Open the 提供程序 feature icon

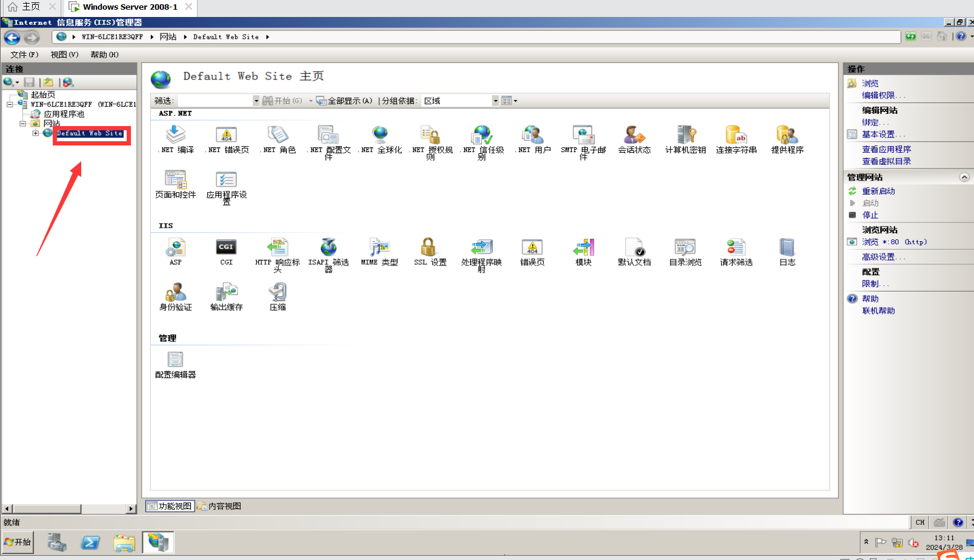pyautogui.click(x=787, y=139)
